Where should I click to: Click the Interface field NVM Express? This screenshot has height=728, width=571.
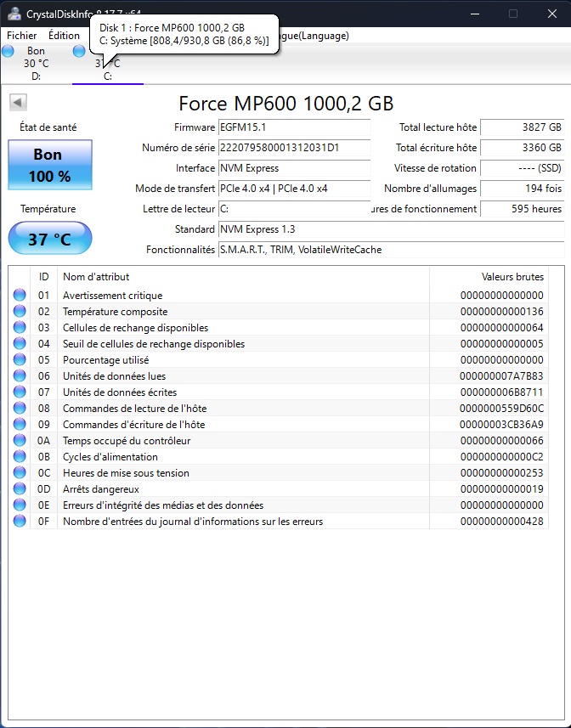pos(294,168)
